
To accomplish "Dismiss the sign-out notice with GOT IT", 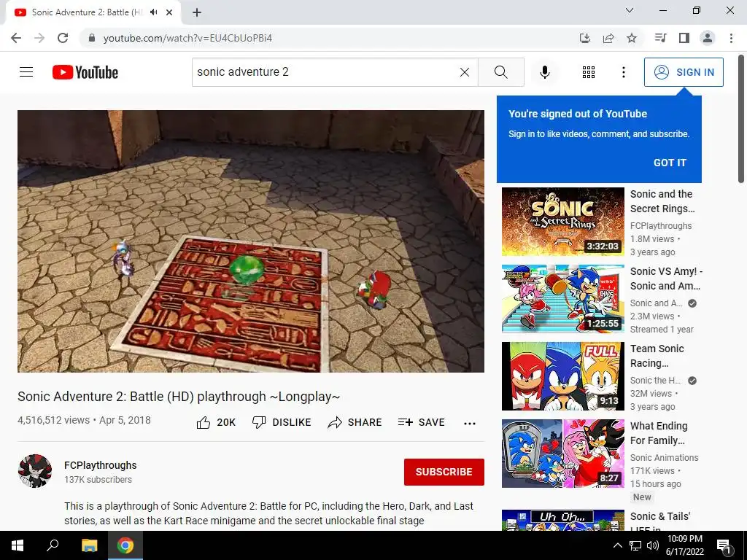I will [670, 163].
